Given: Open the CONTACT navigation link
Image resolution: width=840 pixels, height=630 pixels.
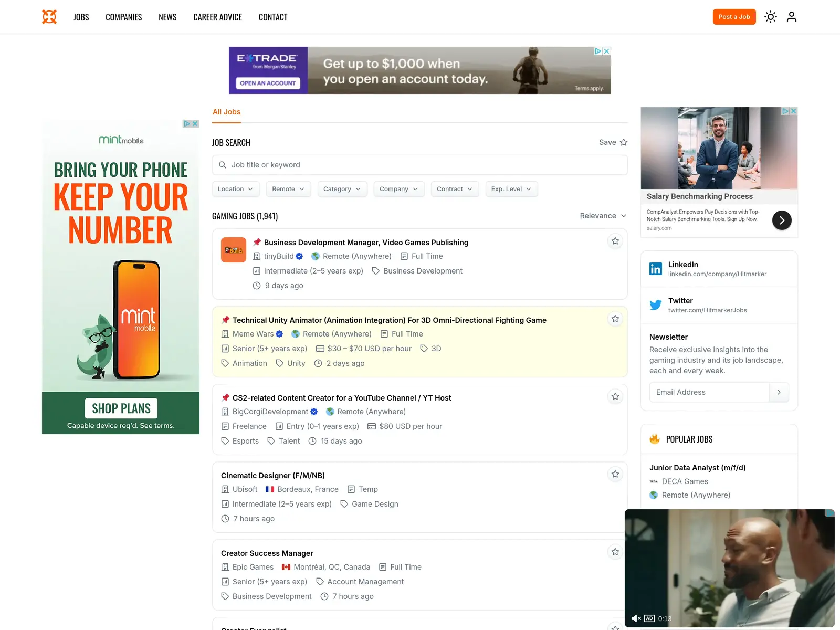Looking at the screenshot, I should tap(273, 17).
